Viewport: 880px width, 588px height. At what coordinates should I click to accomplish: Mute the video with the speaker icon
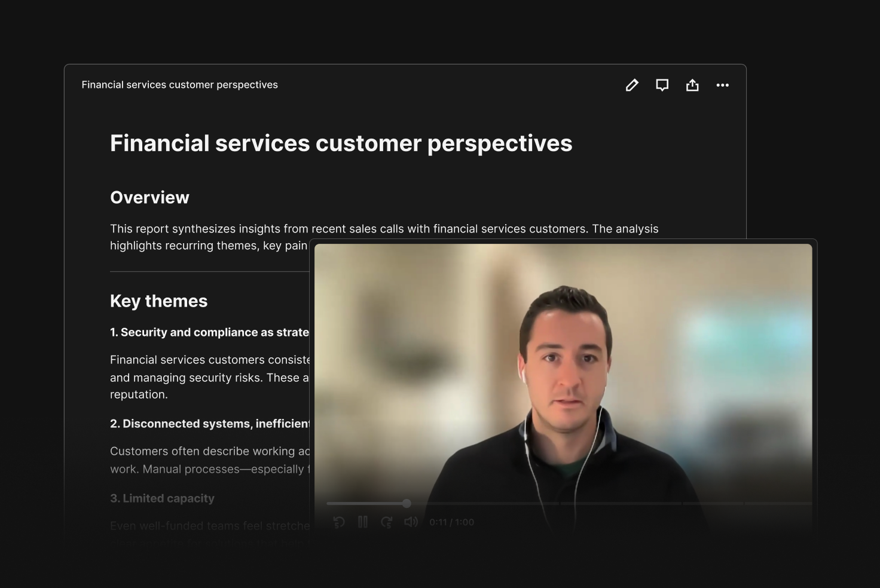pyautogui.click(x=411, y=522)
